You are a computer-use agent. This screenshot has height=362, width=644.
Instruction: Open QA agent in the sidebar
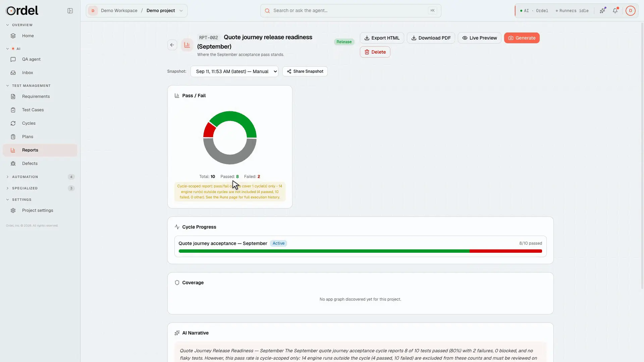tap(40, 59)
